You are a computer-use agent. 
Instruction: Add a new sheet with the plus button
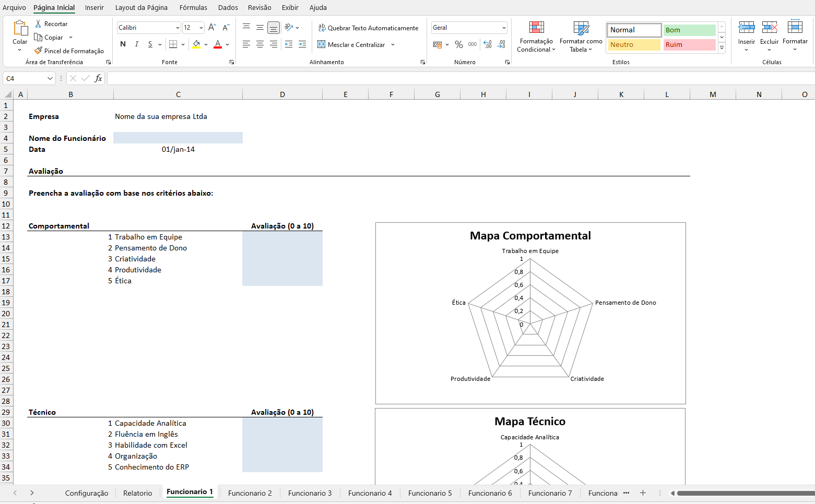click(x=643, y=493)
